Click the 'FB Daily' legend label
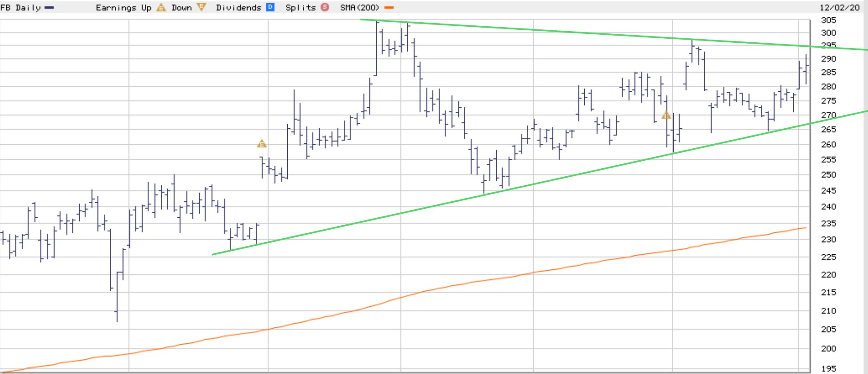The image size is (868, 374). tap(20, 8)
